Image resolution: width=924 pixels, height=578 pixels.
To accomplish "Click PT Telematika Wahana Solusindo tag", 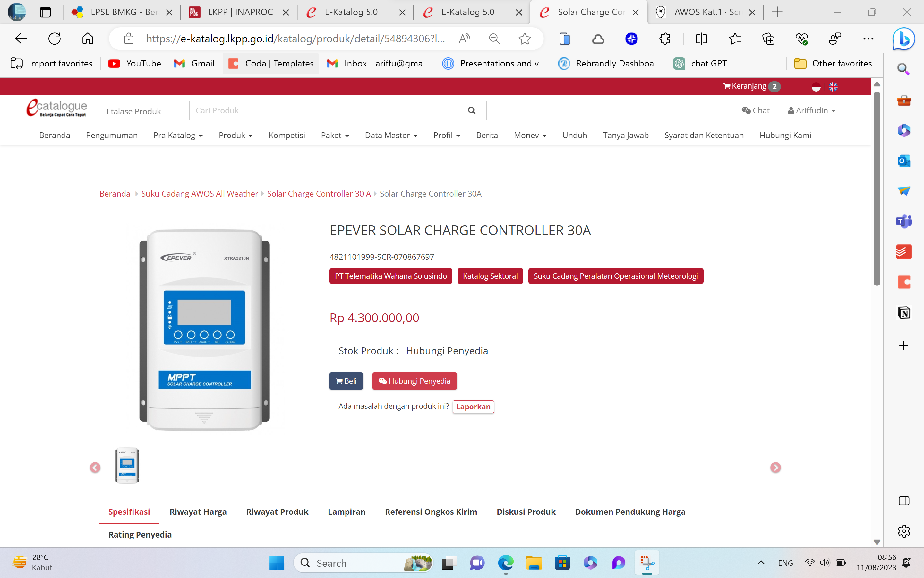I will (390, 276).
